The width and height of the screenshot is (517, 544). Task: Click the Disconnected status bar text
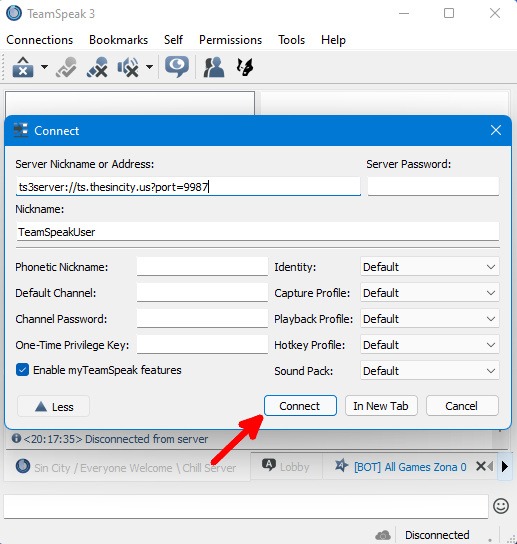[x=437, y=535]
